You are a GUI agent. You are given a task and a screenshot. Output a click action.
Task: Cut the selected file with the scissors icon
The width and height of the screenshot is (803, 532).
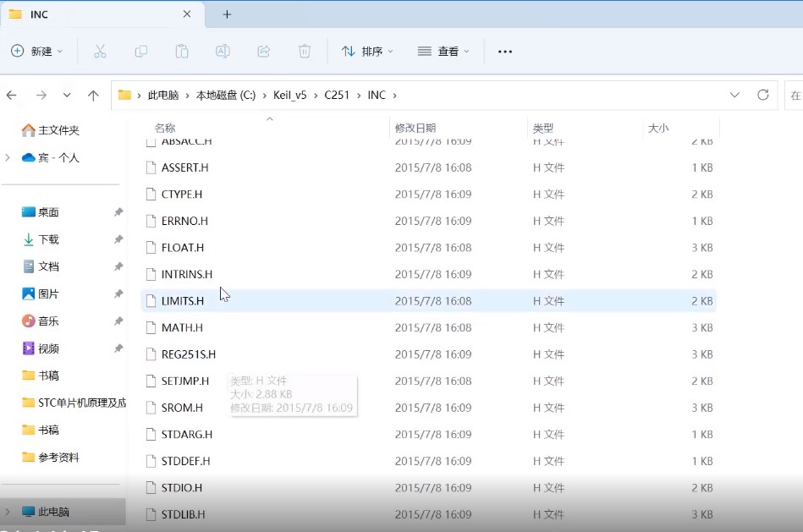tap(99, 52)
